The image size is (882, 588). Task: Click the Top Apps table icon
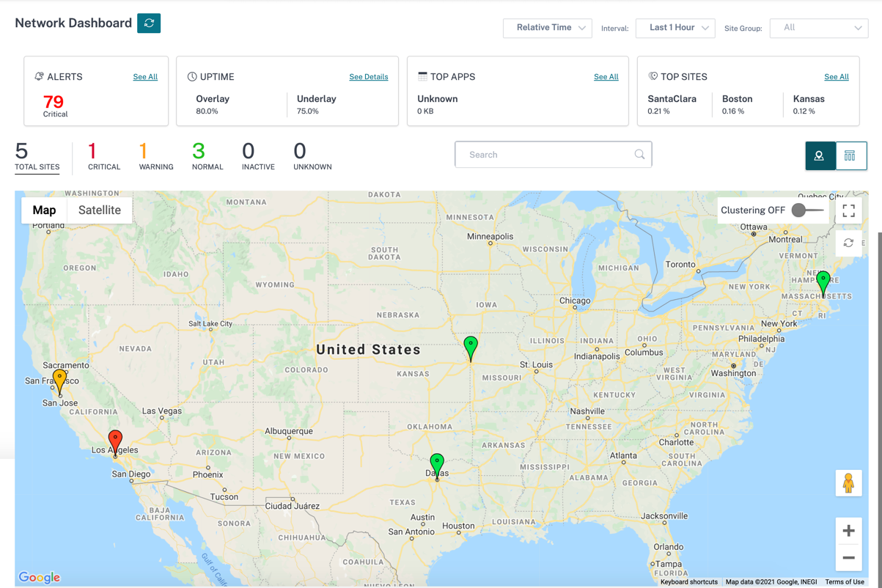click(x=422, y=76)
